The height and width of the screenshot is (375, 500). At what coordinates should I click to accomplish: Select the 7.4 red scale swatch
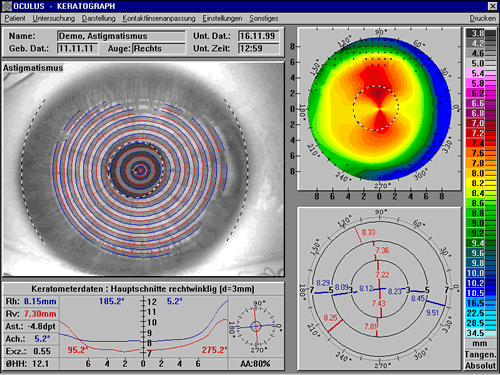[481, 143]
